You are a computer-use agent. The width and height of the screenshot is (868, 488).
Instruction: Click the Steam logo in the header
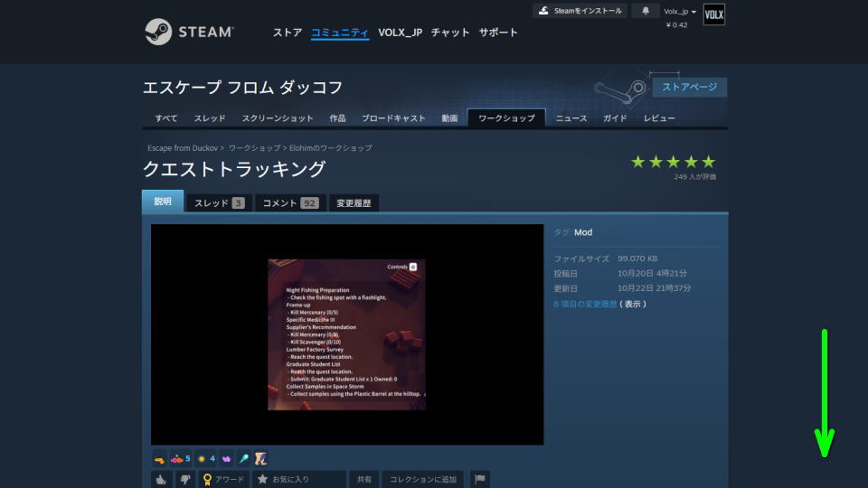190,32
